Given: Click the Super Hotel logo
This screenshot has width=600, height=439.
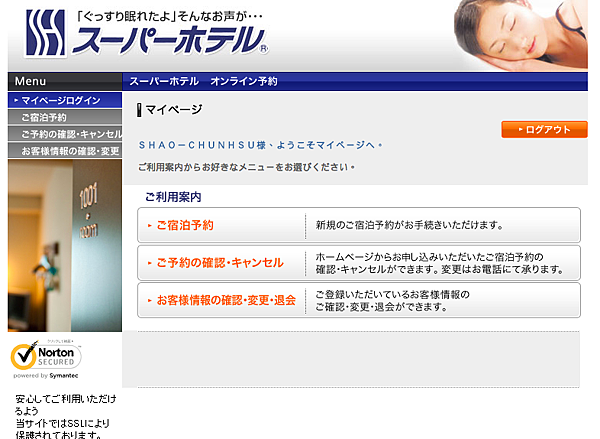Looking at the screenshot, I should pyautogui.click(x=147, y=33).
